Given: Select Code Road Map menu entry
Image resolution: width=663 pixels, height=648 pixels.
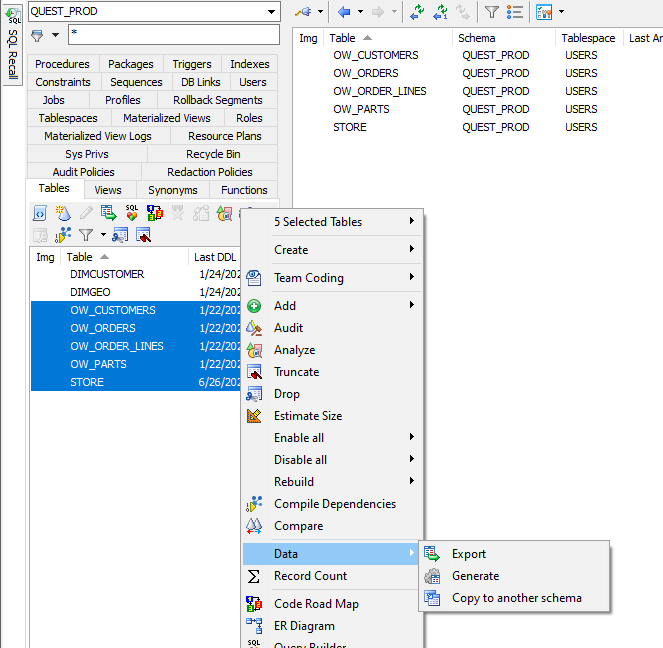Looking at the screenshot, I should (332, 604).
